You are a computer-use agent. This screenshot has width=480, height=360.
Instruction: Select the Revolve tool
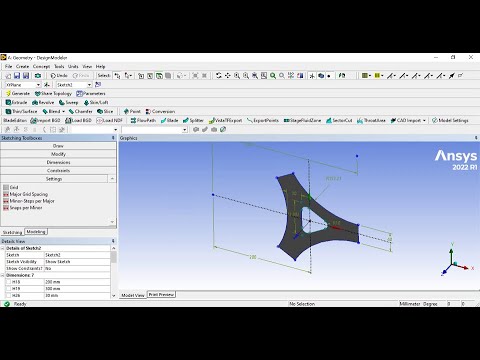click(x=43, y=103)
